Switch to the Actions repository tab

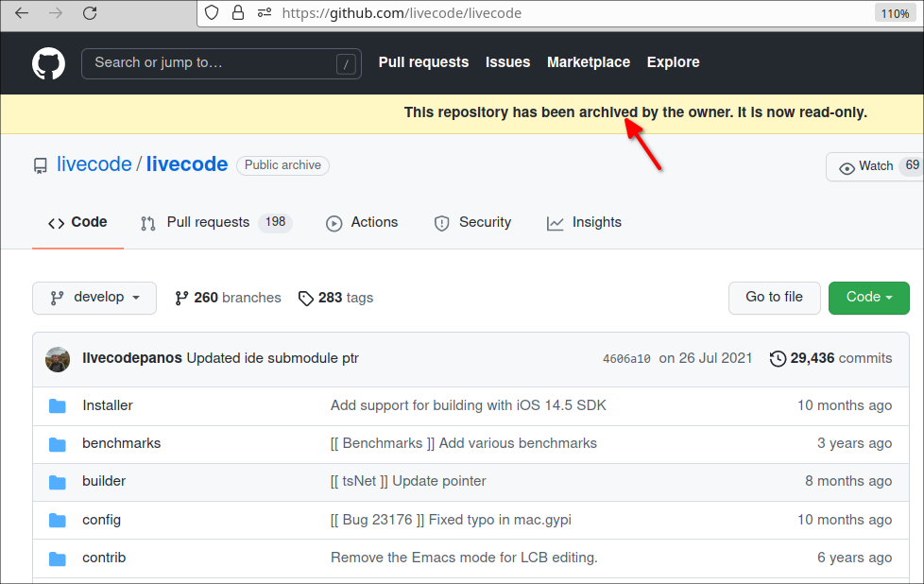[x=362, y=223]
